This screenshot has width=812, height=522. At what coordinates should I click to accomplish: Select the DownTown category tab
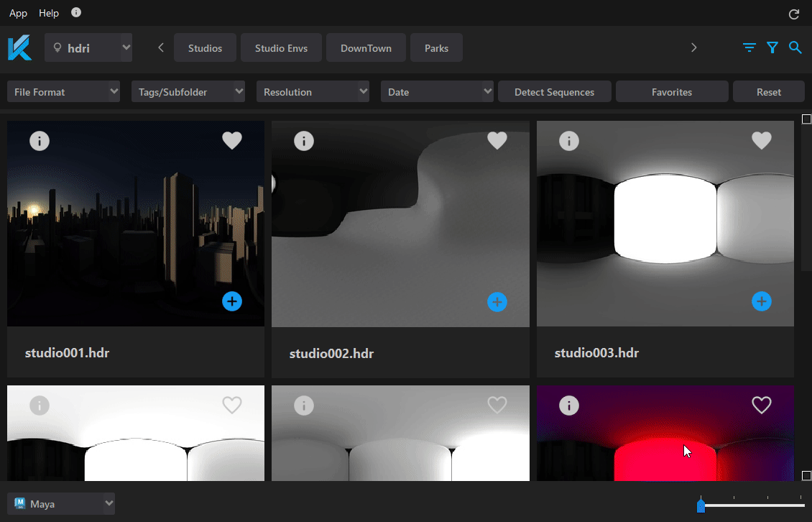coord(366,47)
